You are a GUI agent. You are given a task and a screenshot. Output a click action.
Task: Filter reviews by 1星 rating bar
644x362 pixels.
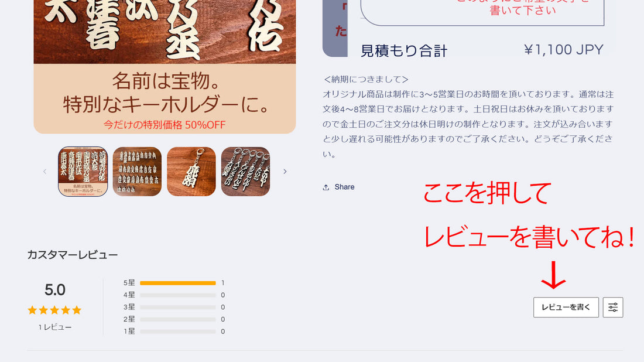coord(174,332)
